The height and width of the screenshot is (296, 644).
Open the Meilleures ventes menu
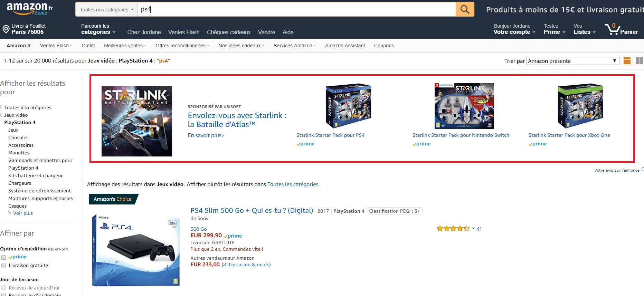point(123,45)
